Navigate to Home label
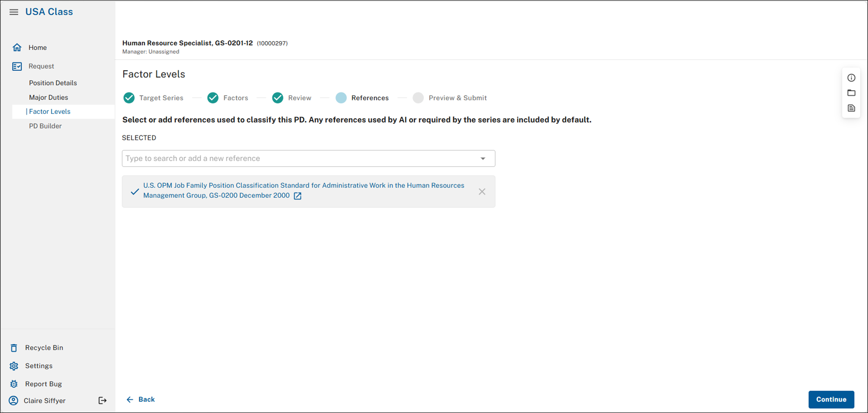 point(37,48)
